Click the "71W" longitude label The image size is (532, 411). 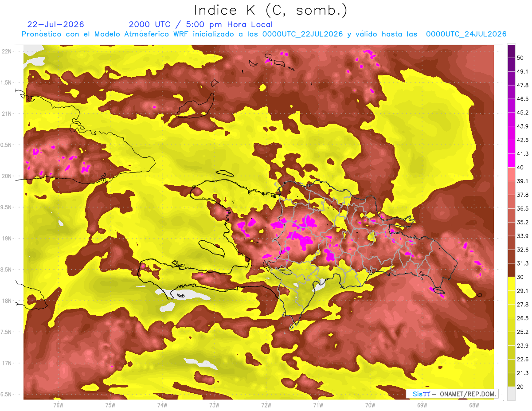coord(318,404)
